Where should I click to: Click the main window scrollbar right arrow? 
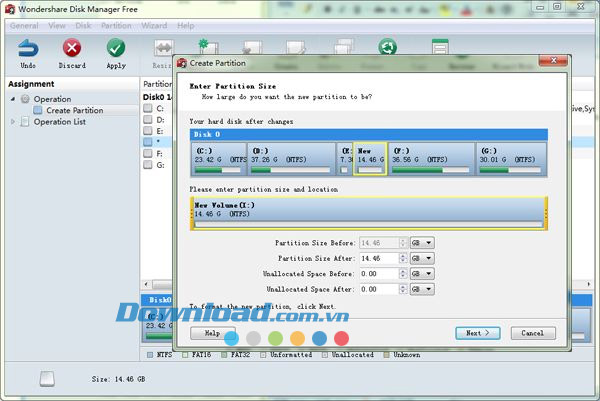click(x=589, y=284)
